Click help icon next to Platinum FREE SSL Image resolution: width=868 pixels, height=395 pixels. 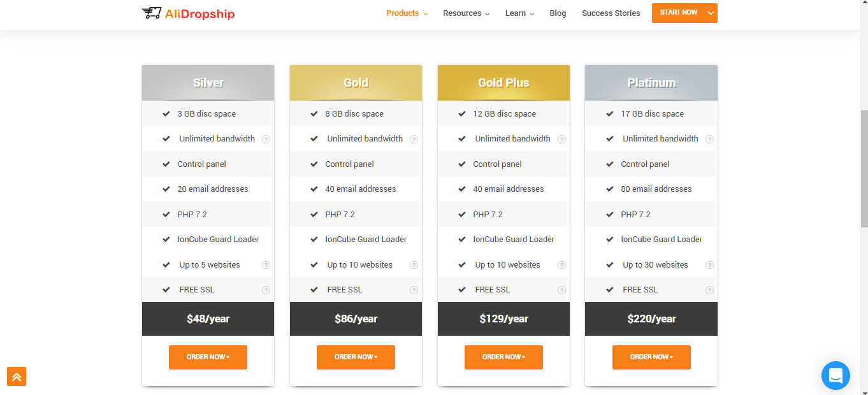[x=709, y=290]
